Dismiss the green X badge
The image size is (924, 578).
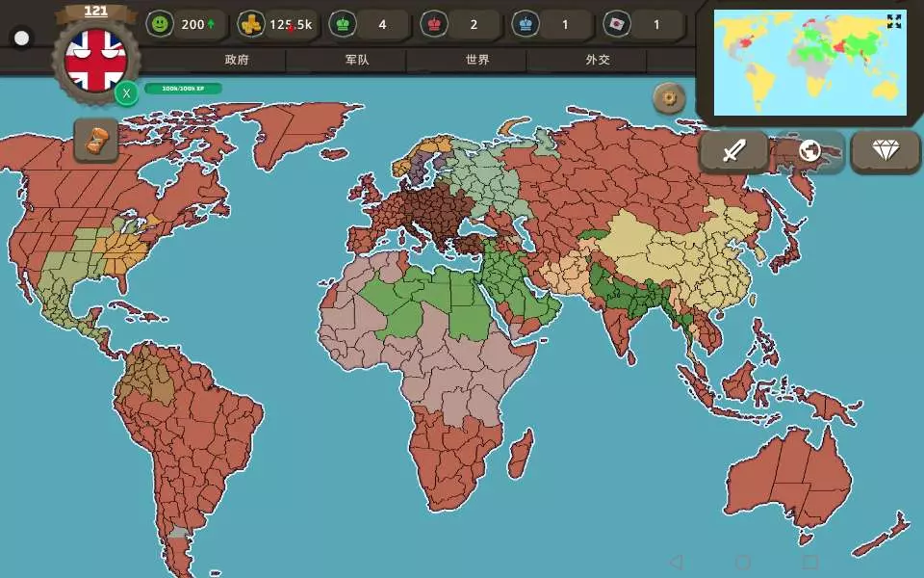click(126, 93)
